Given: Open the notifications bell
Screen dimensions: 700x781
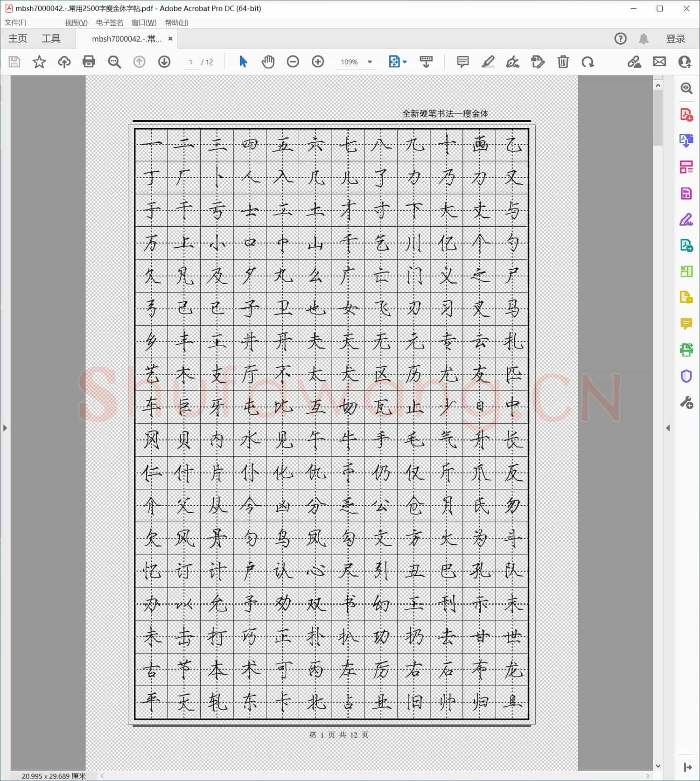Looking at the screenshot, I should click(644, 39).
